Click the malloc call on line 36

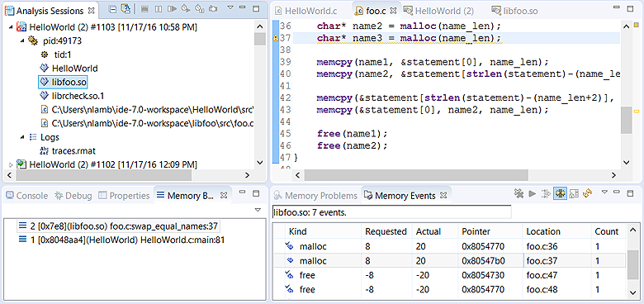click(x=451, y=26)
